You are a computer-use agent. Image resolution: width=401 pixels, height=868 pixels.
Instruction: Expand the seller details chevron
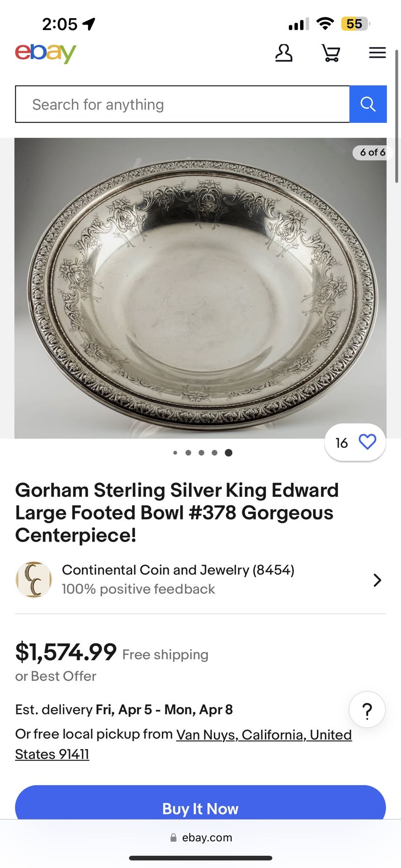coord(377,580)
